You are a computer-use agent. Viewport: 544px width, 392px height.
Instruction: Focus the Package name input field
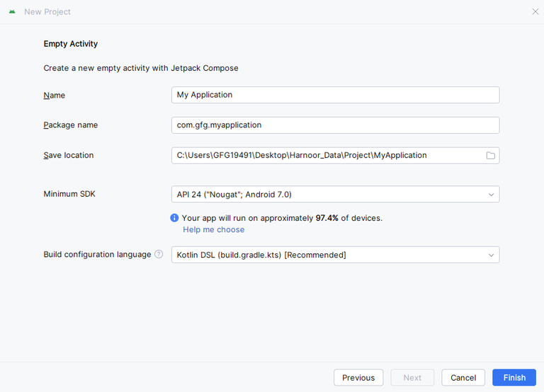pyautogui.click(x=335, y=125)
